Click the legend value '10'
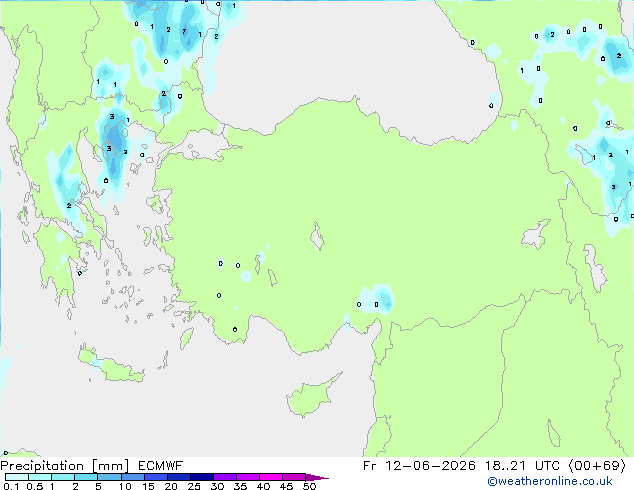Screen dimensions: 634x490 [x=125, y=486]
